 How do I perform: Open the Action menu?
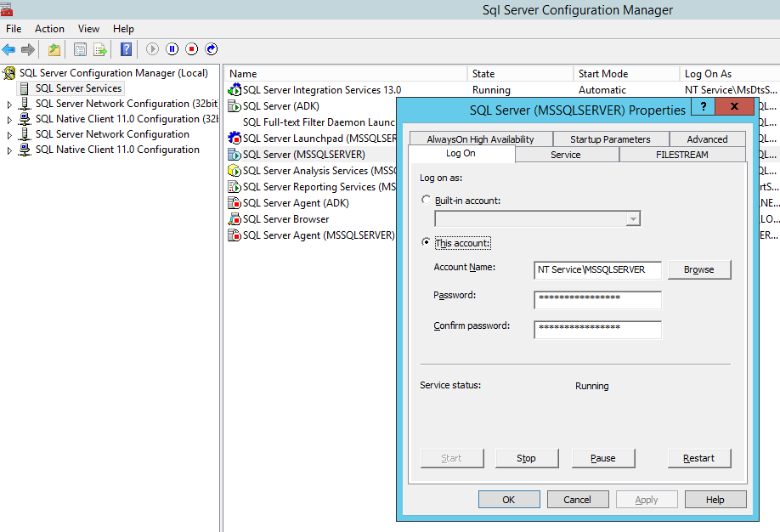click(x=49, y=29)
